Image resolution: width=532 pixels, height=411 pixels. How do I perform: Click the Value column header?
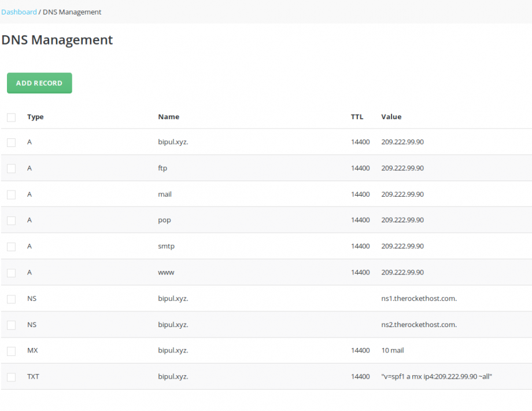(391, 117)
